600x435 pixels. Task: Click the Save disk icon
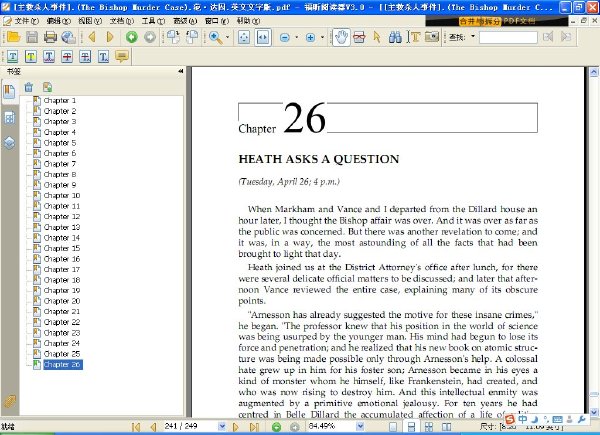(32, 37)
